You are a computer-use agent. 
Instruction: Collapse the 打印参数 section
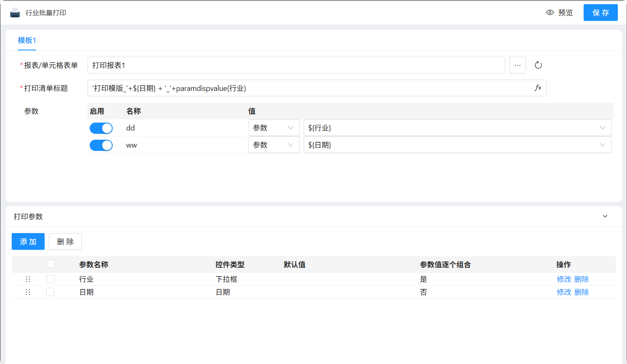(x=605, y=216)
